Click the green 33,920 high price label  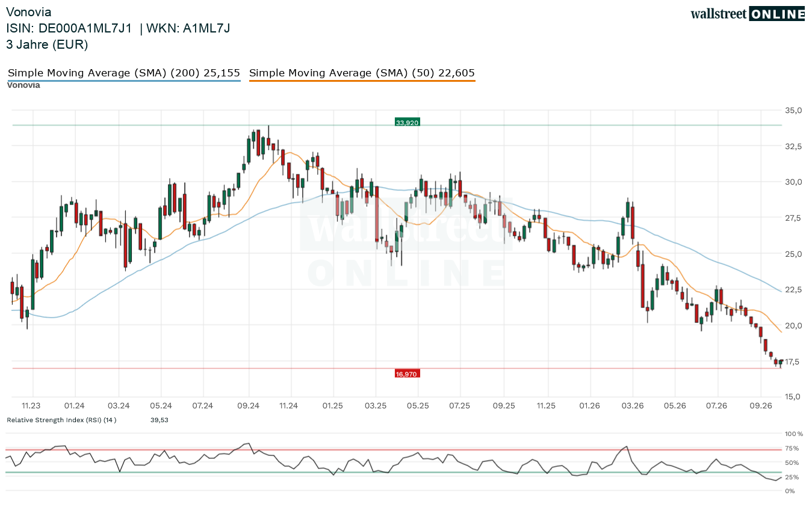(x=407, y=122)
